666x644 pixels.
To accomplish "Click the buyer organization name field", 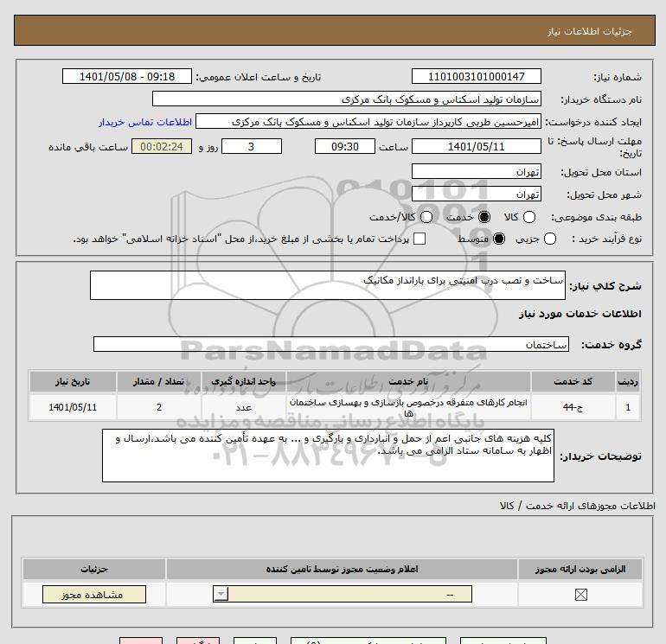I will point(347,99).
